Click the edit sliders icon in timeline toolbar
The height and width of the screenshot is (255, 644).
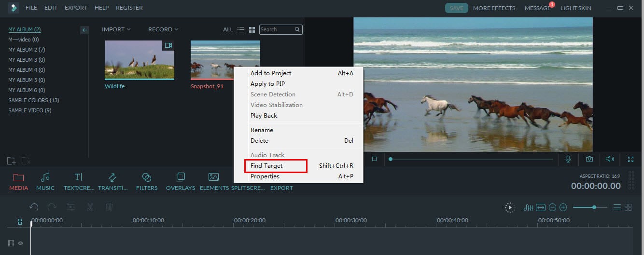coord(71,207)
